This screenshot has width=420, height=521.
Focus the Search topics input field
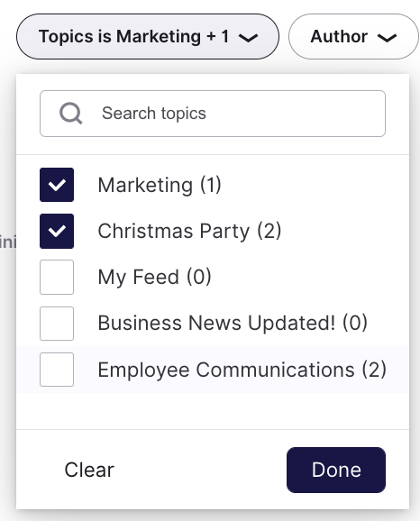pyautogui.click(x=213, y=114)
